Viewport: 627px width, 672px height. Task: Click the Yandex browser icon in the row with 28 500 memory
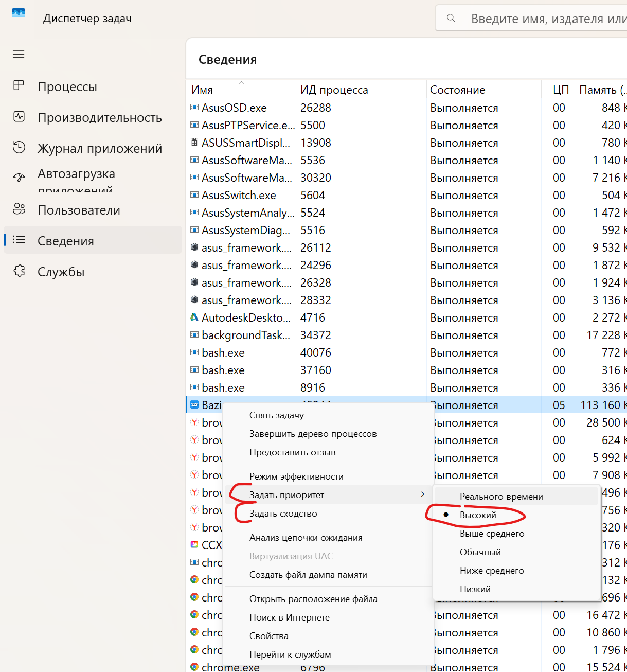tap(194, 422)
